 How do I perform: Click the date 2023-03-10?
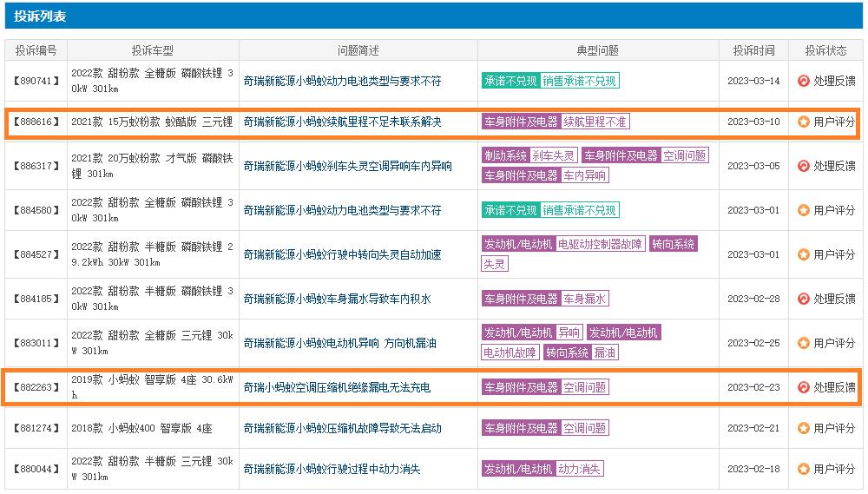(753, 122)
